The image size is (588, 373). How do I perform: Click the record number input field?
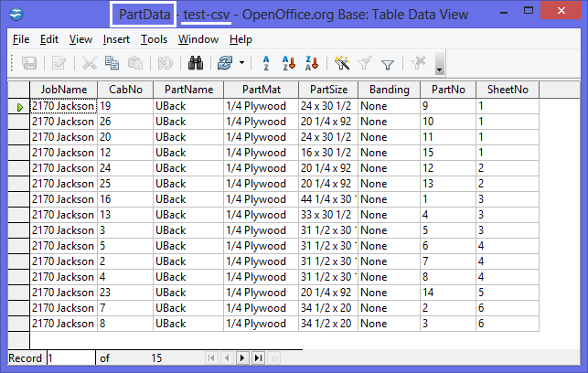(x=70, y=358)
